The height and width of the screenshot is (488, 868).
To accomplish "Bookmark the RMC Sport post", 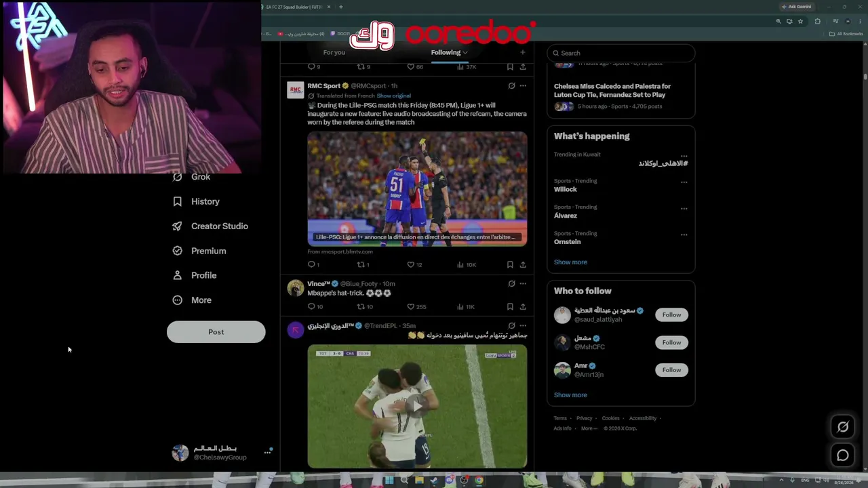I will tap(510, 264).
